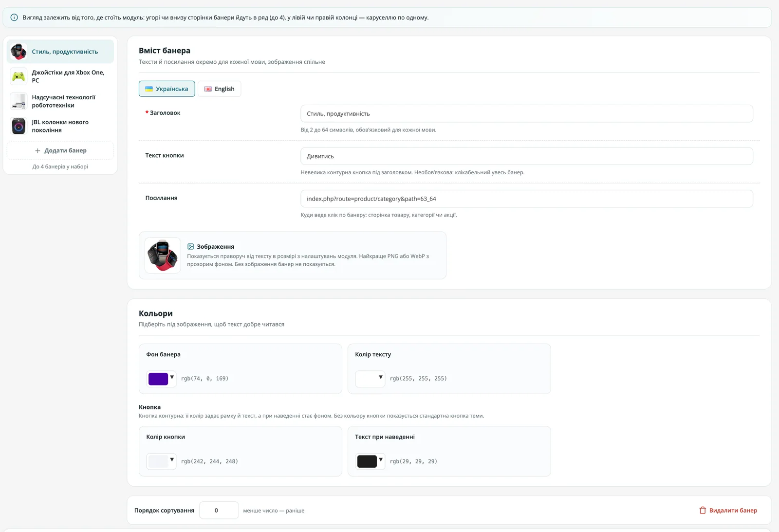Select the smartwatch banner thumbnail in the sidebar
Image resolution: width=779 pixels, height=532 pixels.
pos(19,52)
